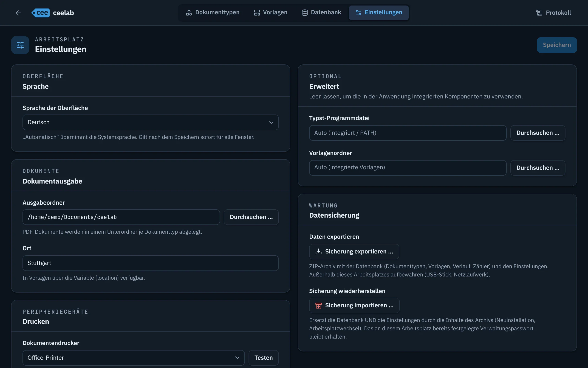The width and height of the screenshot is (588, 368).
Task: Click the Dokumentausgabe section heading
Action: (52, 181)
